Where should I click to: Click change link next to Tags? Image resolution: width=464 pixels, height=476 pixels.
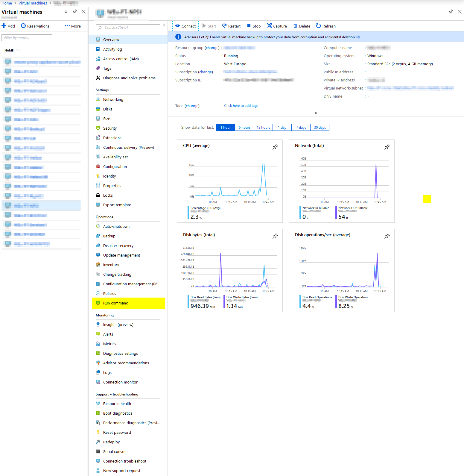click(x=192, y=106)
